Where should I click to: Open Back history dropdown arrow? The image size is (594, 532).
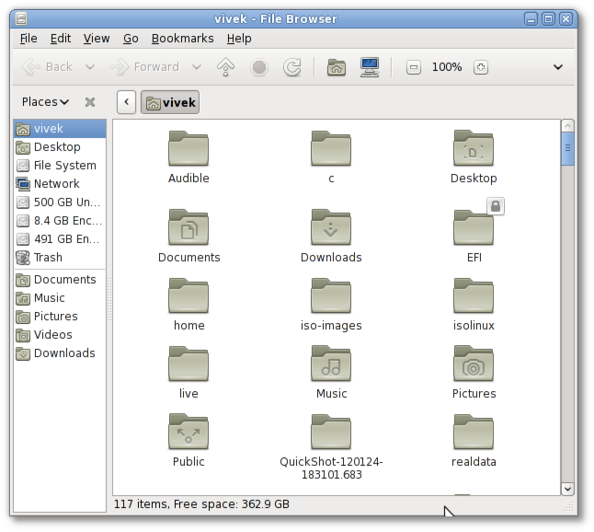click(90, 67)
